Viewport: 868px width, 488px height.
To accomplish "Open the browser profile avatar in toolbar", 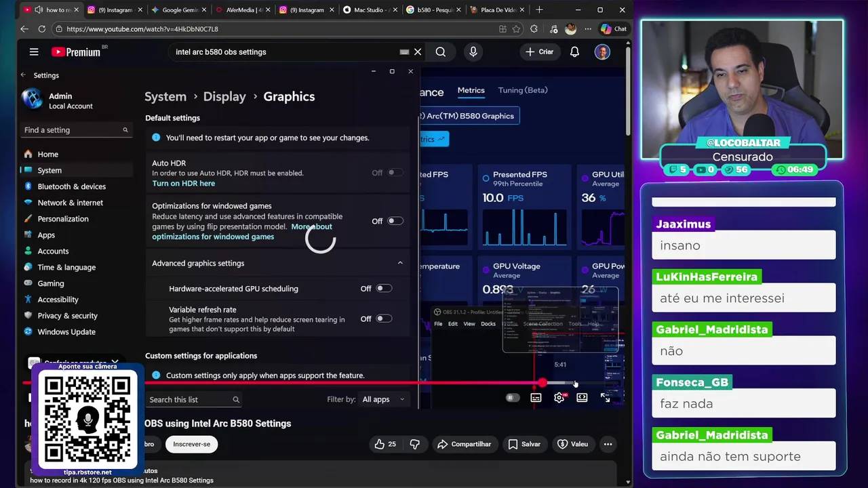I will tap(570, 29).
